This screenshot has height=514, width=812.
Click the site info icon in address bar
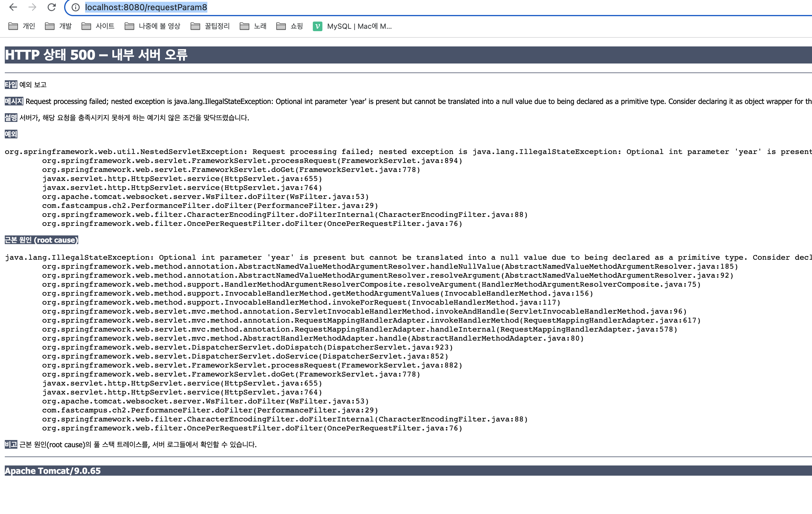coord(76,7)
